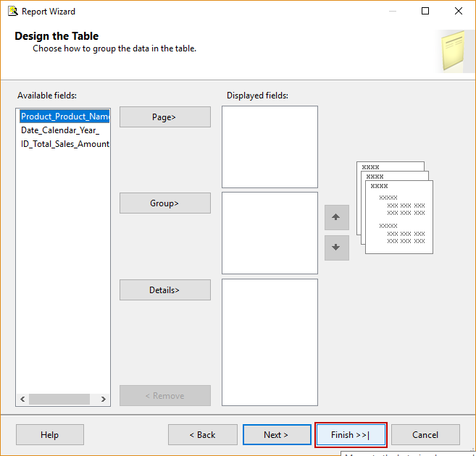476x456 pixels.
Task: Click inside the Page displayed fields box
Action: pyautogui.click(x=270, y=147)
